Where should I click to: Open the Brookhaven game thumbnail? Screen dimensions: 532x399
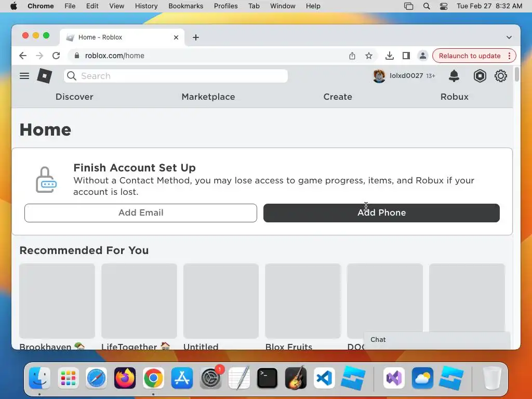click(x=57, y=301)
